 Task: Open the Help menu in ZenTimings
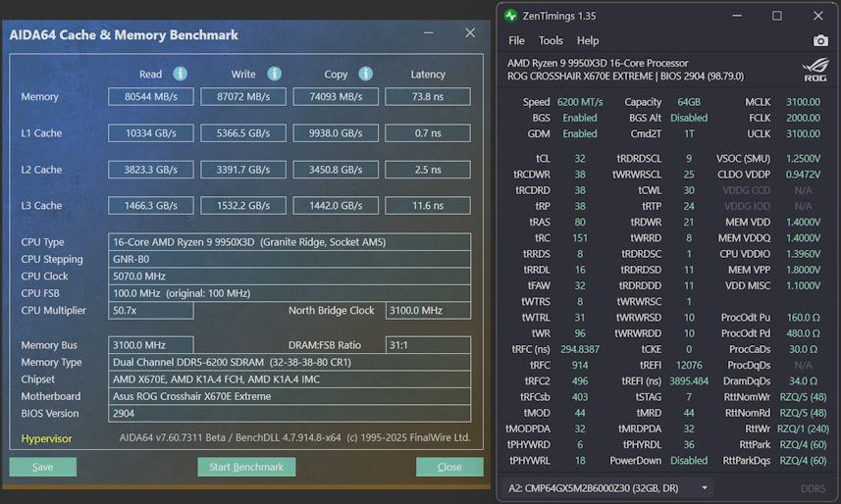coord(588,41)
